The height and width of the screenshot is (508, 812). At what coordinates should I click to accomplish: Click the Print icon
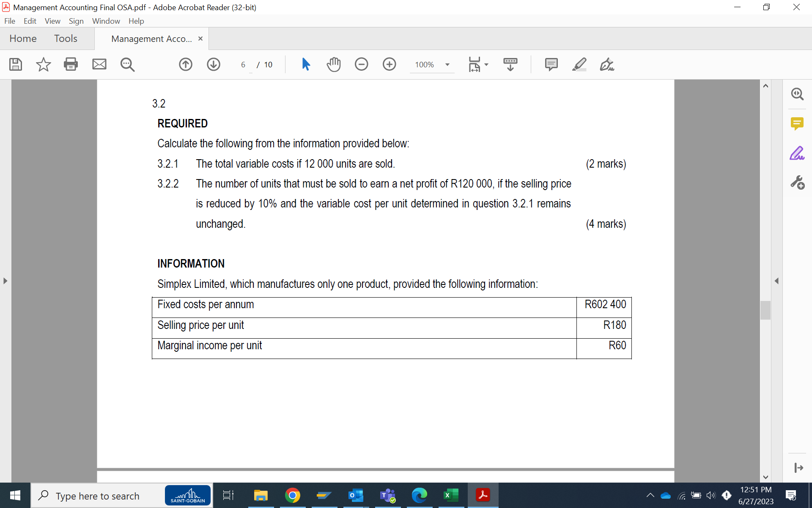(71, 64)
